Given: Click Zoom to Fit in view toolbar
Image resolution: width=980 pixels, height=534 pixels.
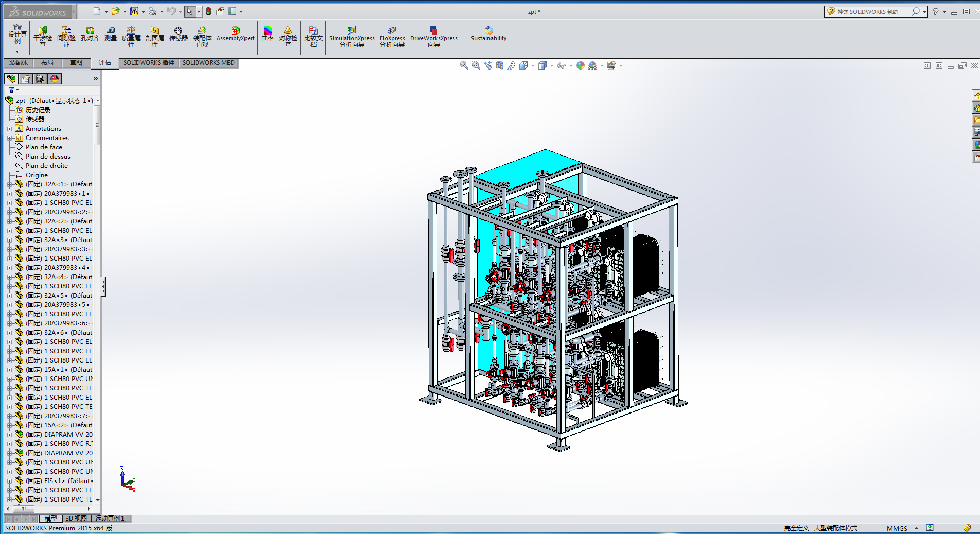Looking at the screenshot, I should (464, 65).
